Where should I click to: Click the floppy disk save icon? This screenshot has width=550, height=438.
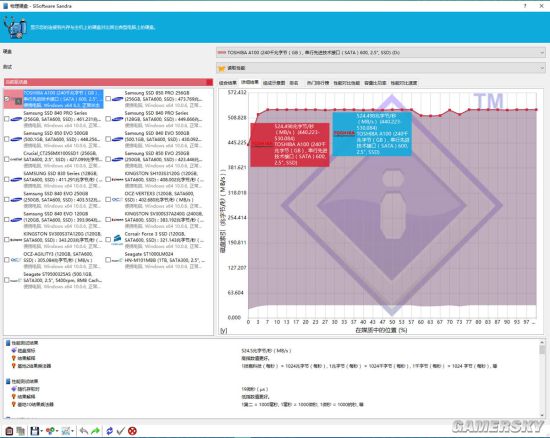point(34,431)
